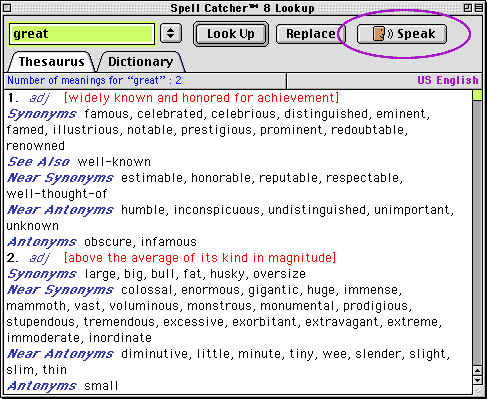Open the word history popup arrows
This screenshot has width=487, height=399.
point(171,33)
